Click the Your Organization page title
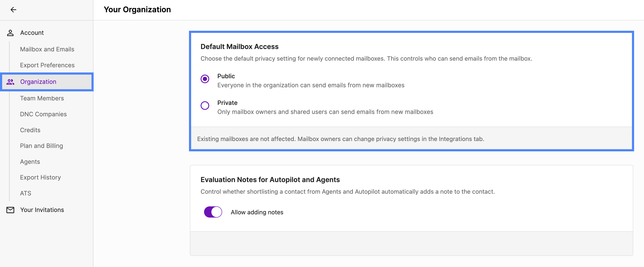644x267 pixels. (137, 9)
